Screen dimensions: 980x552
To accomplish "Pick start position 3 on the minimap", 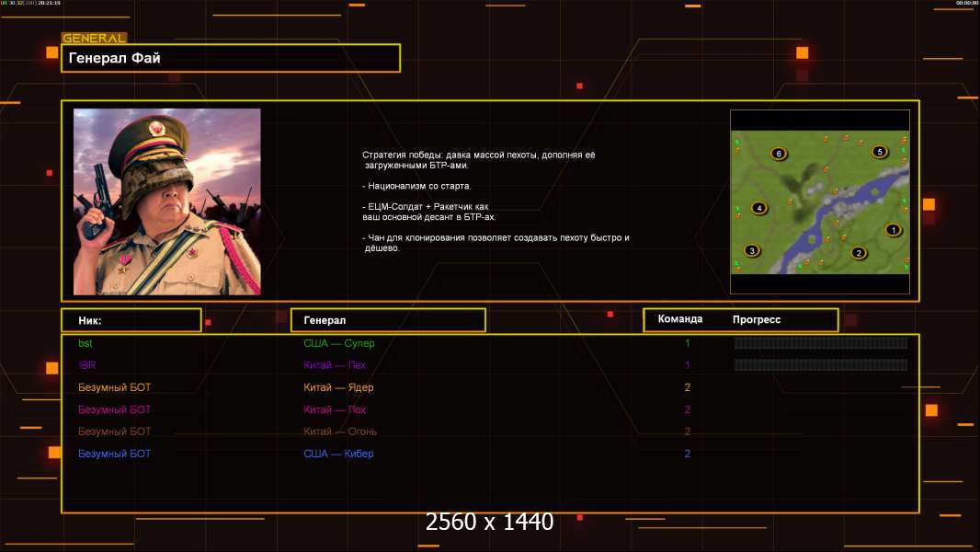I will (x=752, y=249).
